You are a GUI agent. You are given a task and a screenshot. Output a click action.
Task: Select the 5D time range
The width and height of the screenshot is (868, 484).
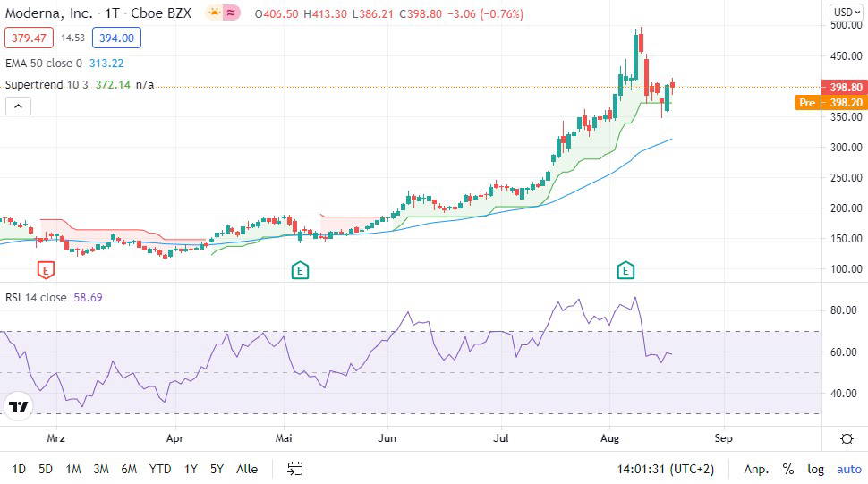click(x=46, y=469)
